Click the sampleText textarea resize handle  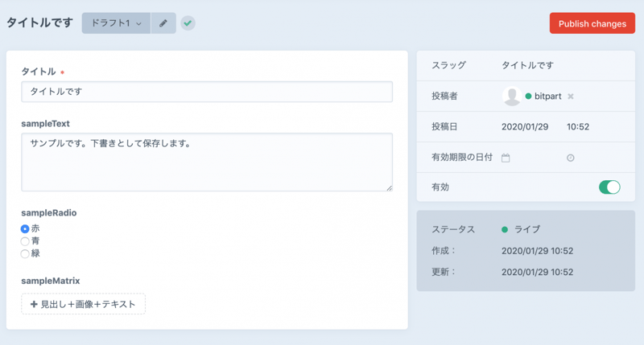pyautogui.click(x=390, y=188)
